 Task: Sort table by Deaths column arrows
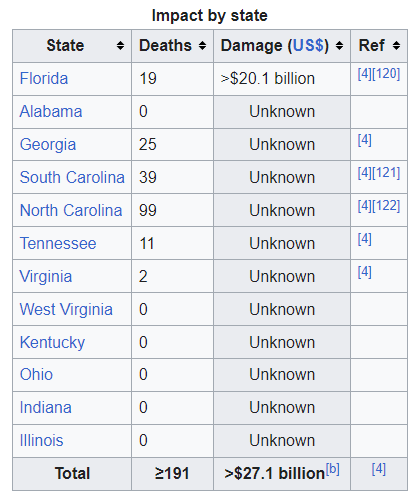[202, 46]
